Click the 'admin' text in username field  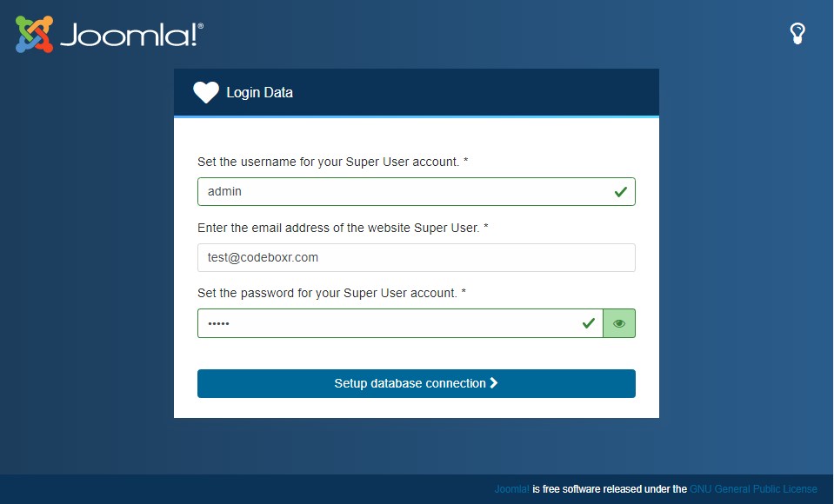pyautogui.click(x=224, y=191)
